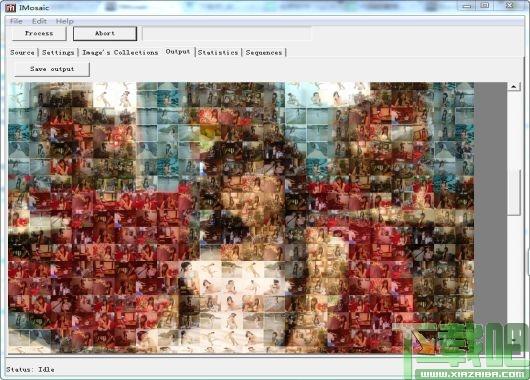Click the progress bar beside Abort
Image resolution: width=530 pixels, height=380 pixels.
click(227, 34)
